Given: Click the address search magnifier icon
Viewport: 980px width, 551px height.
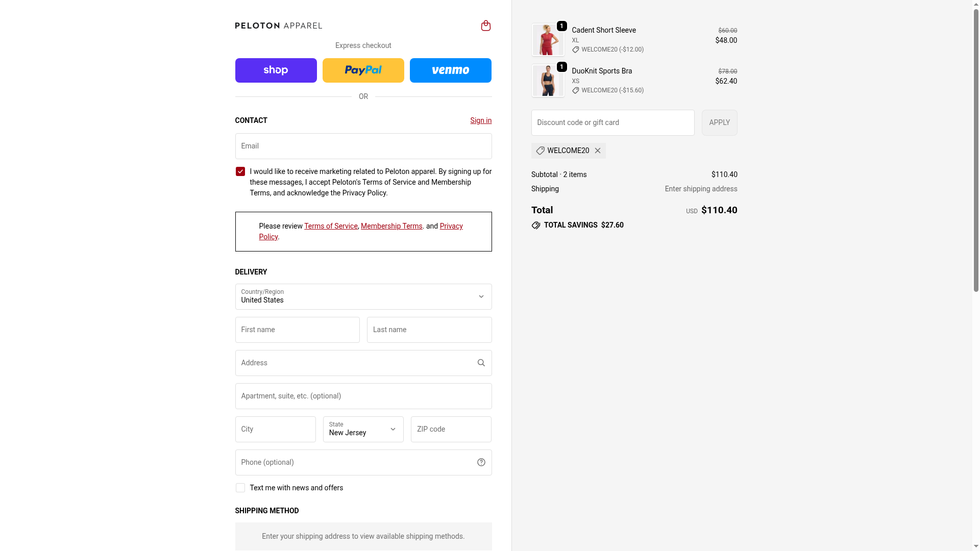Looking at the screenshot, I should click(x=481, y=363).
